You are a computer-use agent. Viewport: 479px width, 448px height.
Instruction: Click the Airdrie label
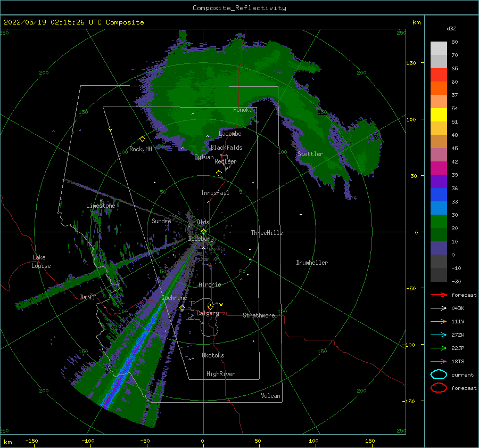(x=210, y=284)
